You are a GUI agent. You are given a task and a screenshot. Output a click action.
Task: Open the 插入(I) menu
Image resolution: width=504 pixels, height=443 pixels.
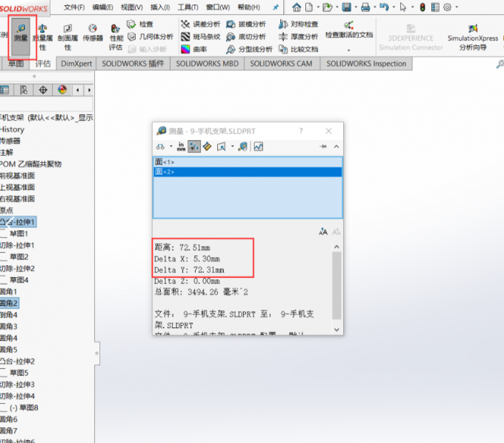tap(160, 7)
